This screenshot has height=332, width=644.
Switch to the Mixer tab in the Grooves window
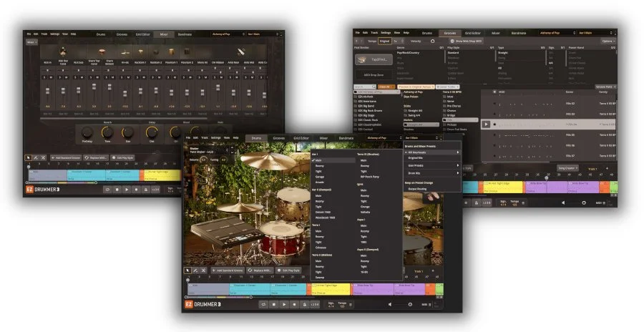(x=496, y=33)
